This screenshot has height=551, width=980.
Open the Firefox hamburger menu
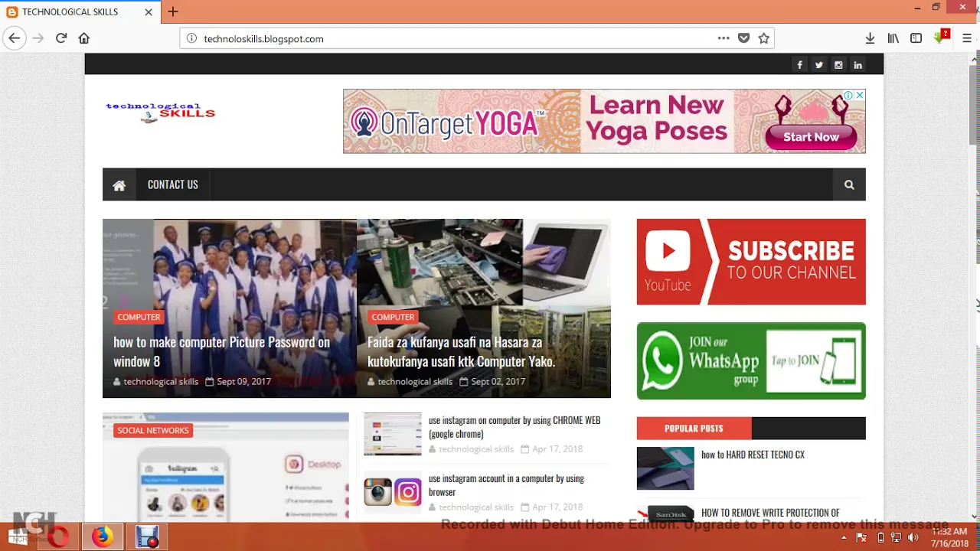pos(967,38)
